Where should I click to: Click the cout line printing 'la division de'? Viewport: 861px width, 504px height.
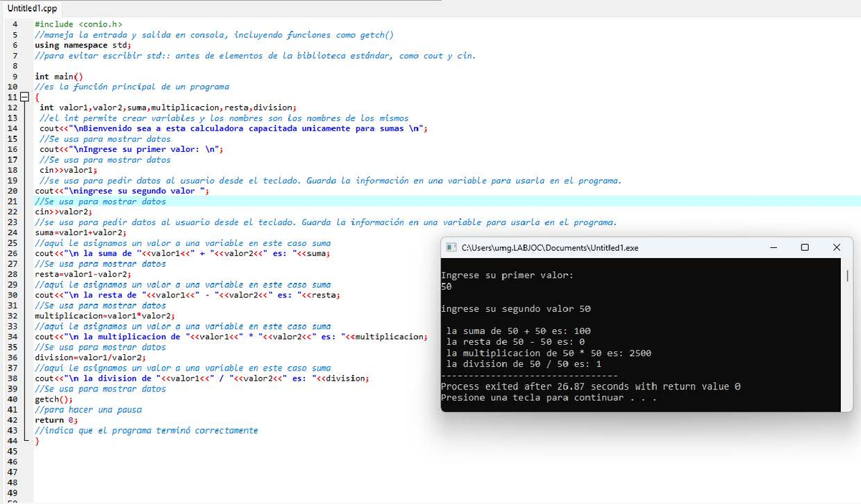coord(202,378)
